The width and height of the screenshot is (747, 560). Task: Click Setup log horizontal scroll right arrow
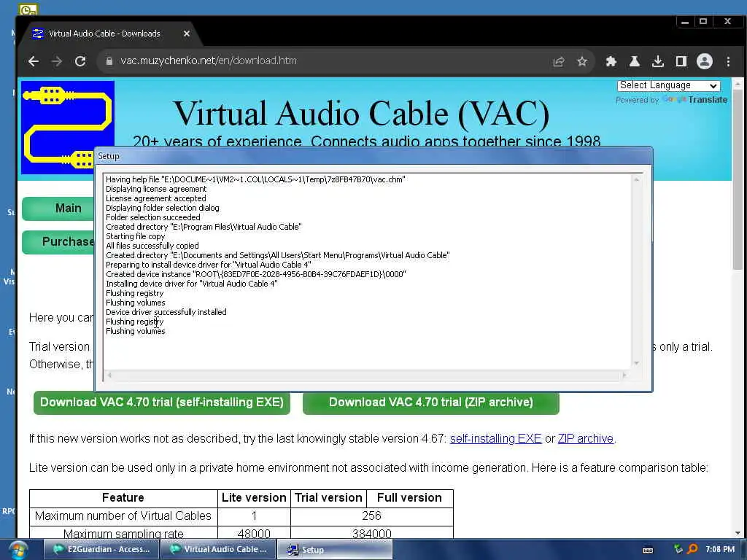[x=624, y=376]
